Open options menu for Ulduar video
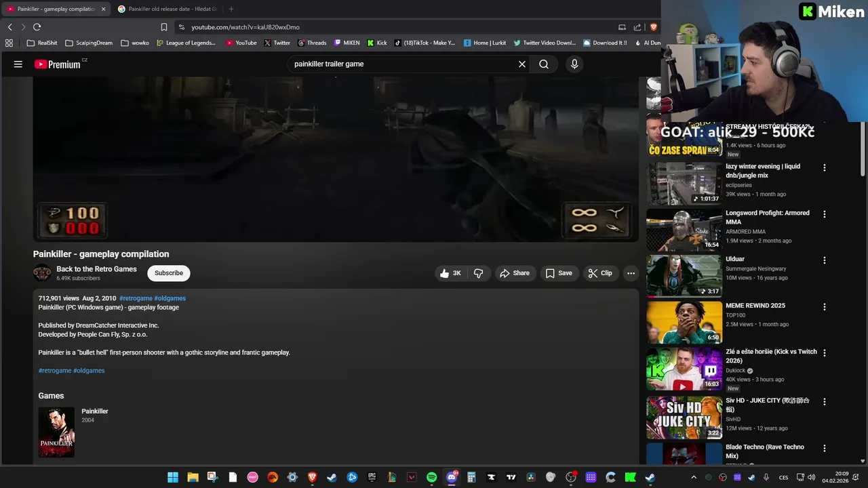Screen dimensions: 868x488 (x=825, y=260)
